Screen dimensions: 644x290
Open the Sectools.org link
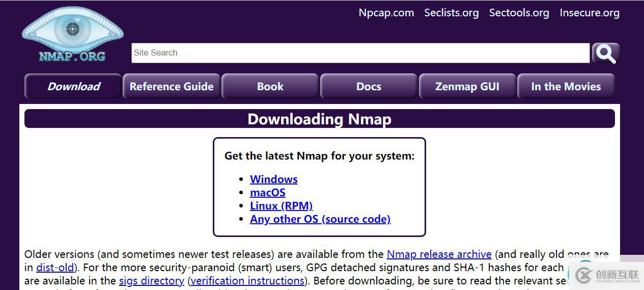click(519, 13)
